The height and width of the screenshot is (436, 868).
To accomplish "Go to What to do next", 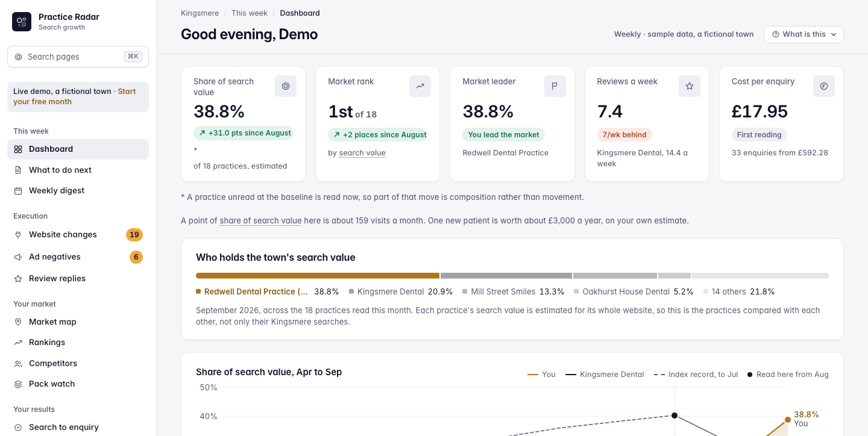I will click(78, 170).
